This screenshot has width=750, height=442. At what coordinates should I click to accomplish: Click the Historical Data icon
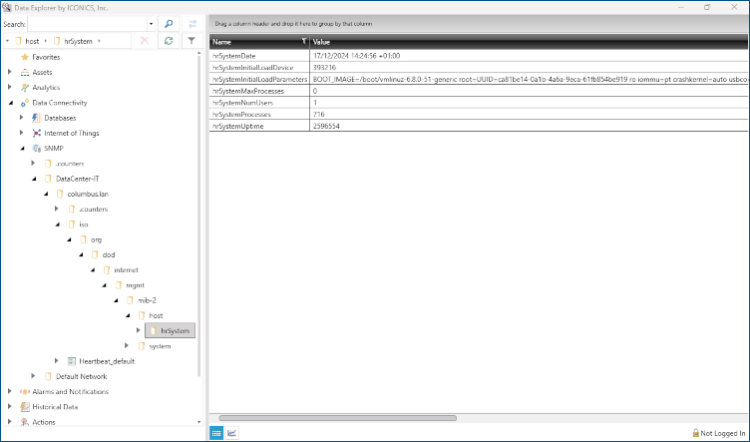tap(25, 407)
